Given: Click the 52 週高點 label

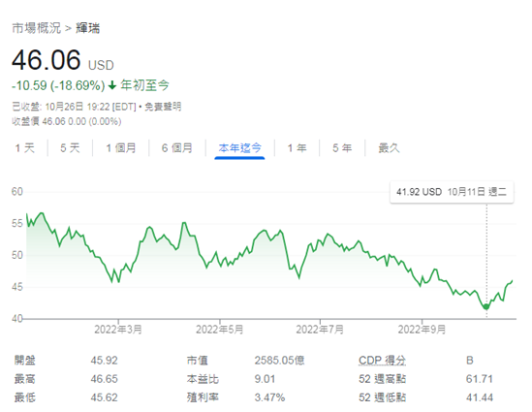Looking at the screenshot, I should (382, 379).
